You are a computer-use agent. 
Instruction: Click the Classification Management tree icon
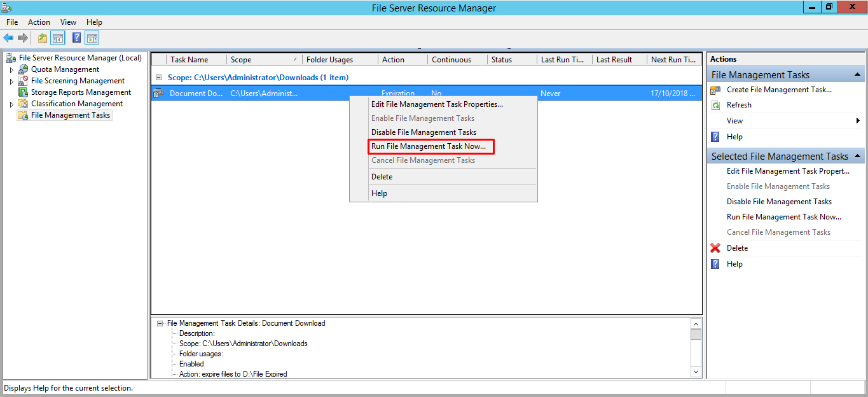(x=23, y=104)
